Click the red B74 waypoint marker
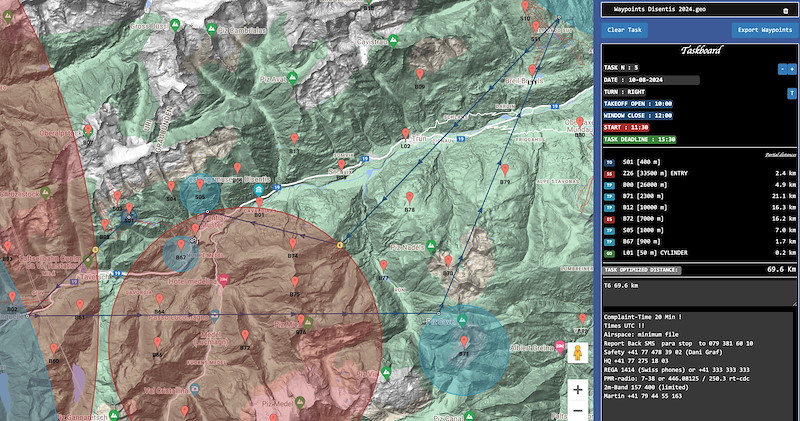This screenshot has width=800, height=421. point(292,243)
